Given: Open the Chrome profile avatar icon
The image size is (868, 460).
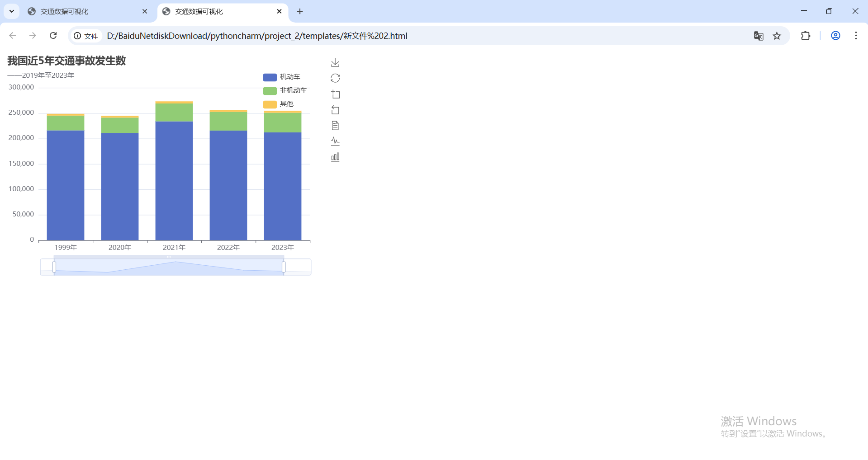Looking at the screenshot, I should click(x=835, y=36).
